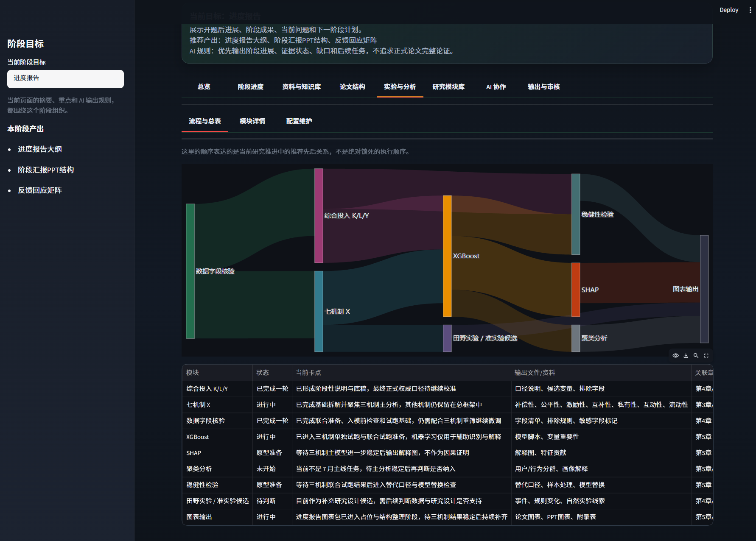This screenshot has height=541, width=756.
Task: Click the red SHAP node bar
Action: pyautogui.click(x=576, y=290)
